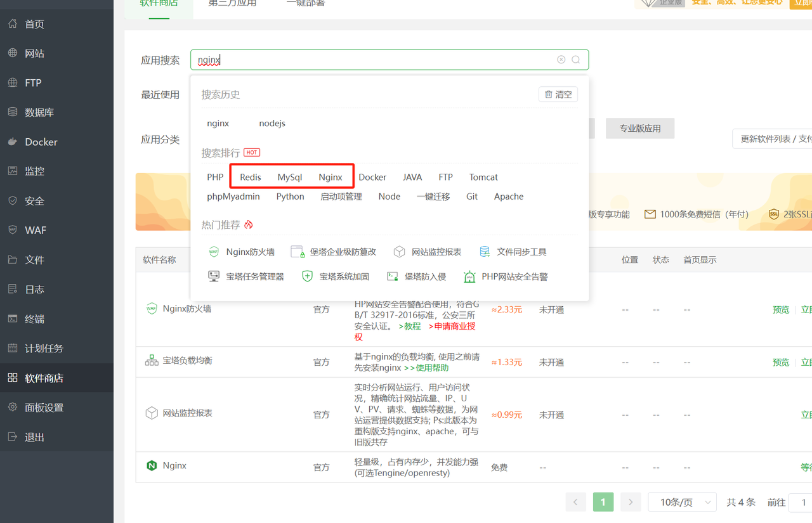Open the 网站 sidebar icon
Screen dimensions: 812x523
(x=13, y=53)
